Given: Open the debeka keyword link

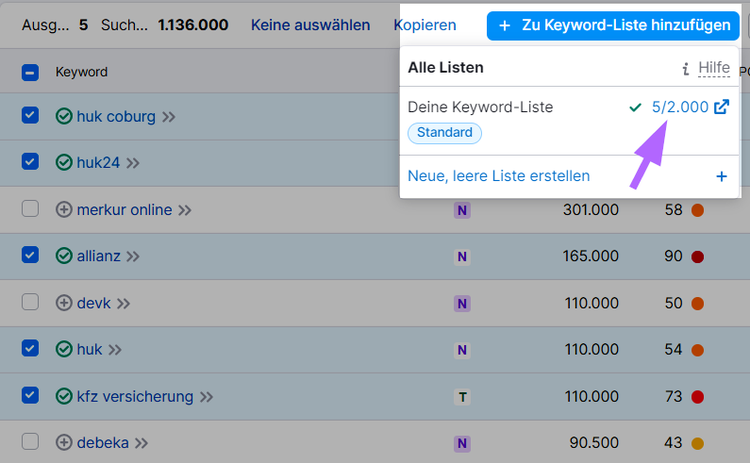Looking at the screenshot, I should tap(103, 443).
